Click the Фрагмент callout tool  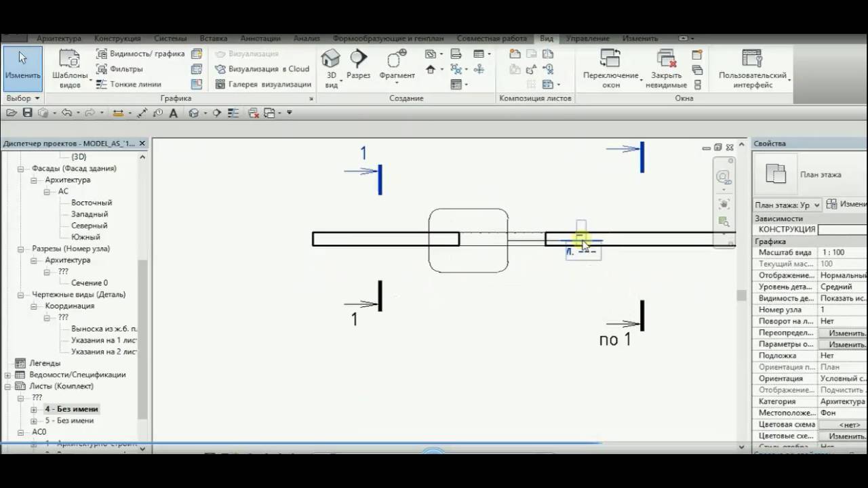(397, 65)
